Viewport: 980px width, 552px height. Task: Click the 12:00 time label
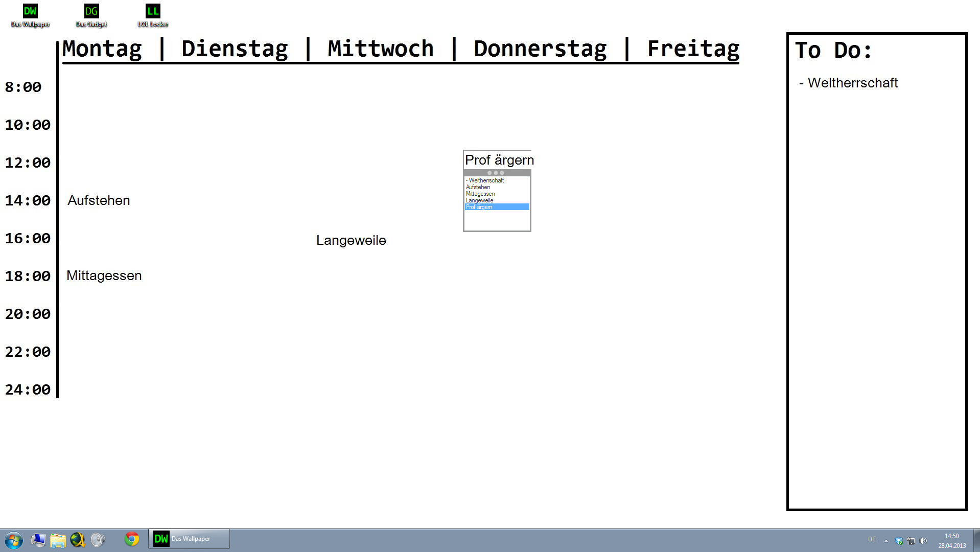[28, 163]
